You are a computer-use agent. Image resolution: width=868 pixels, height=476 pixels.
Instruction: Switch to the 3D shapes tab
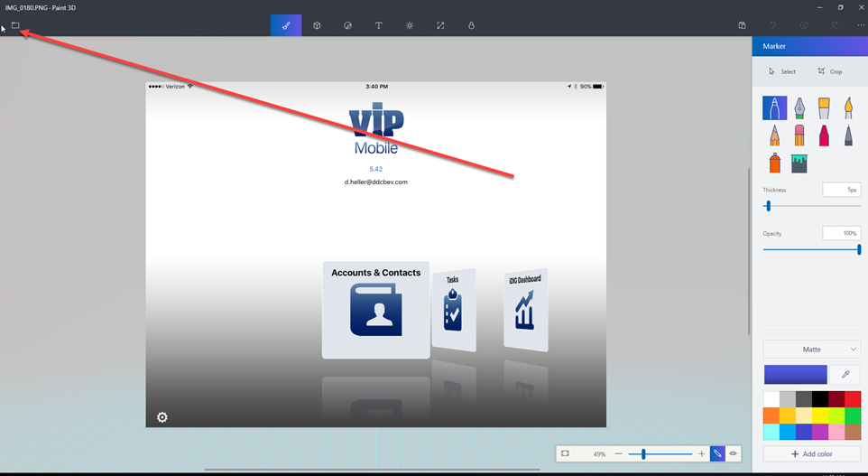pos(317,25)
